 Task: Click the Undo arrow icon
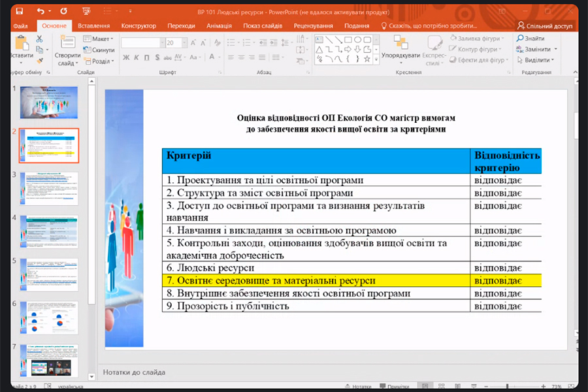tap(41, 11)
